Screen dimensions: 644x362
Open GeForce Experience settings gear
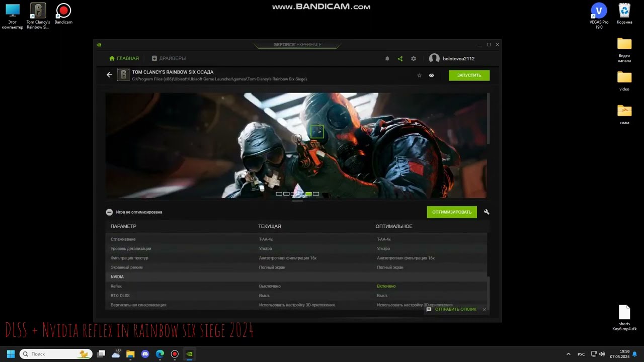(414, 59)
